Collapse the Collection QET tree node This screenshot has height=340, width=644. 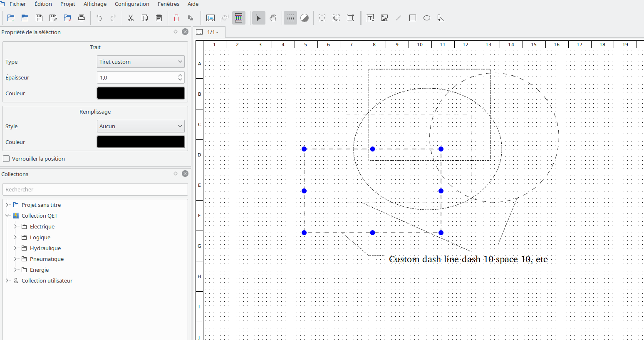(x=7, y=216)
